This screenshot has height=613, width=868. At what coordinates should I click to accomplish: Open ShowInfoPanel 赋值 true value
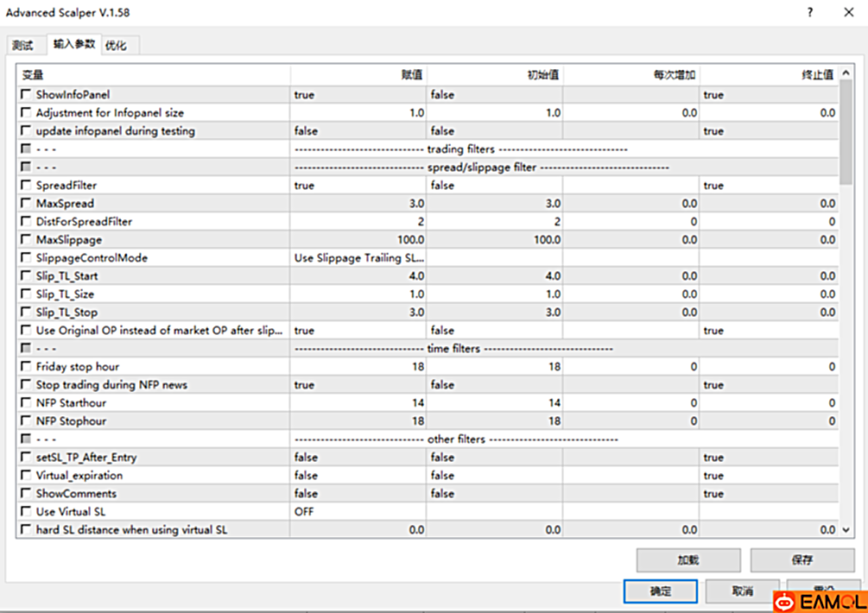pyautogui.click(x=358, y=95)
